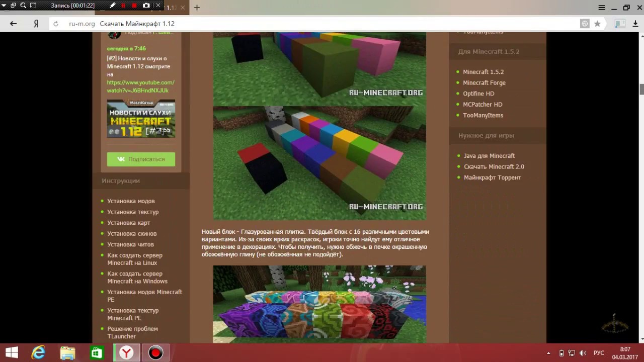
Task: Open Установка текстур instruction link
Action: (x=133, y=212)
